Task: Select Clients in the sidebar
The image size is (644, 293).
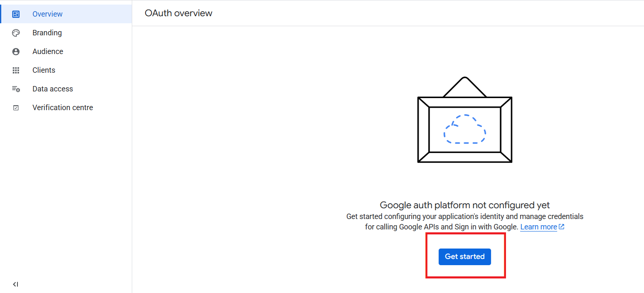Action: click(66, 70)
